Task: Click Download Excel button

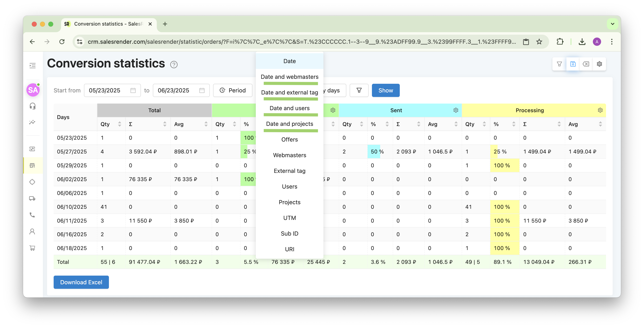Action: click(81, 282)
